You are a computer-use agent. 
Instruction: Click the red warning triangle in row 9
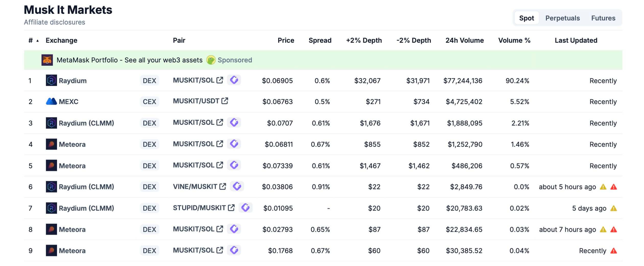pyautogui.click(x=614, y=251)
